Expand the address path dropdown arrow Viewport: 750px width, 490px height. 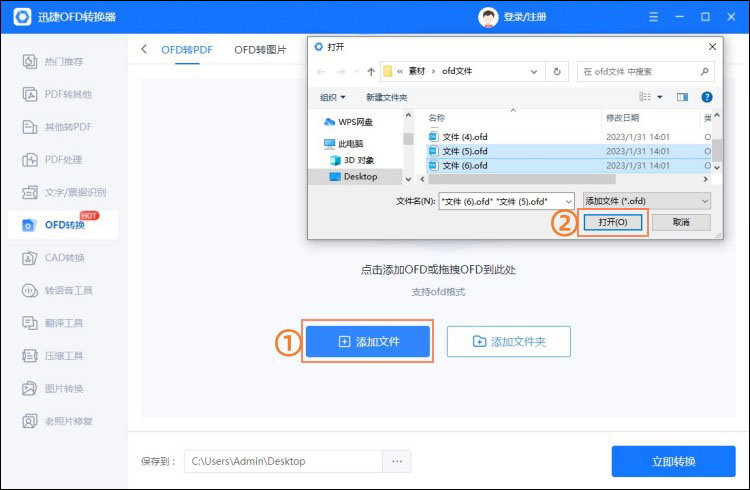pos(534,72)
